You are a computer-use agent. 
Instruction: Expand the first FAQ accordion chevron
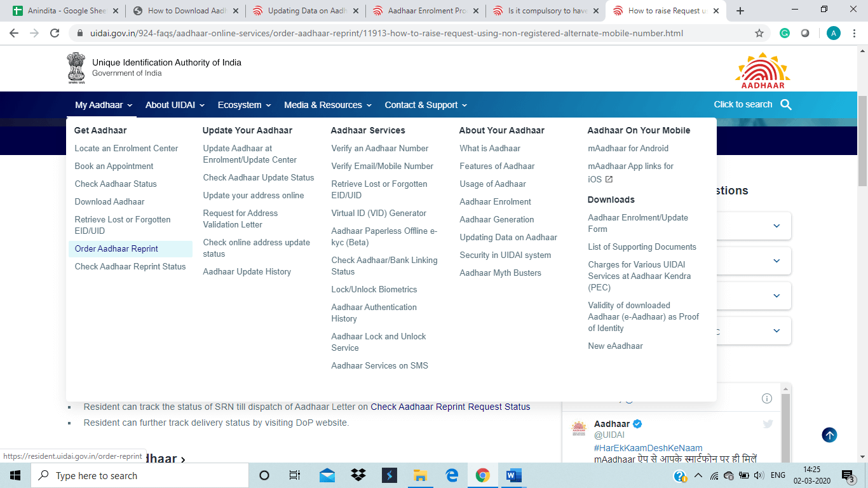pyautogui.click(x=776, y=226)
